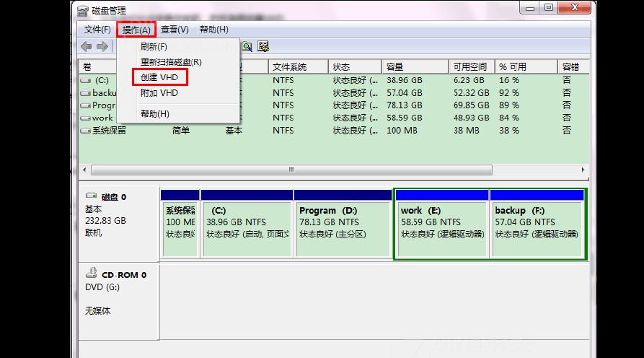Click the horizontal scrollbar thumb

291,170
